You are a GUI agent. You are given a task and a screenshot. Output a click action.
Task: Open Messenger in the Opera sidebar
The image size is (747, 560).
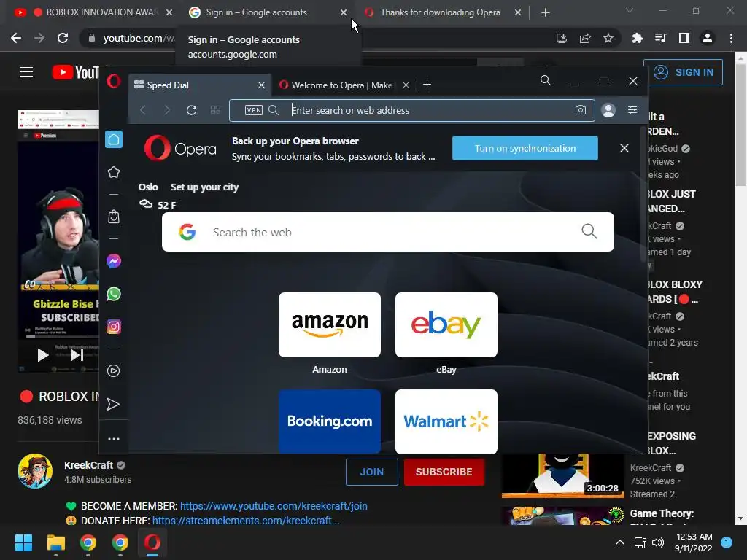(114, 261)
